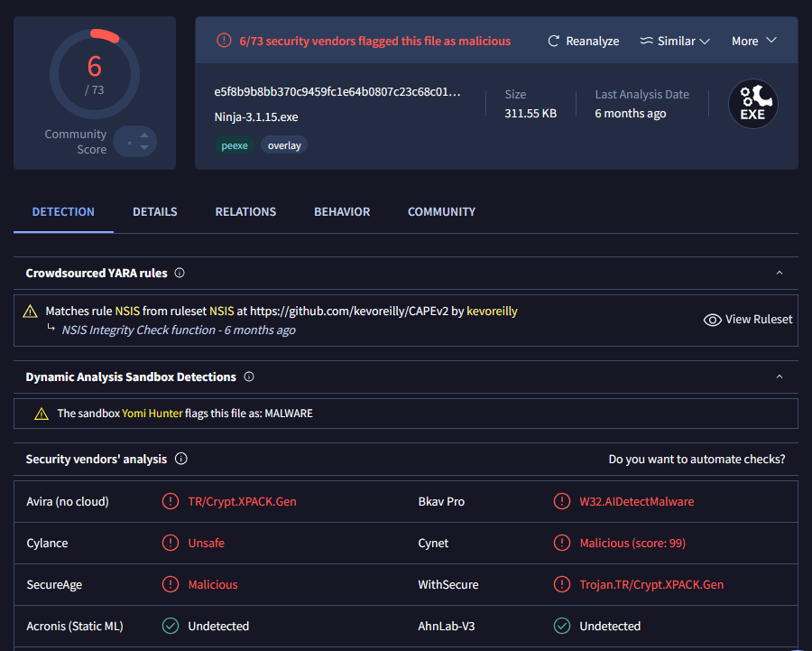Click info icon beside Crowdsourced YARA rules
The image size is (812, 651).
click(x=180, y=273)
